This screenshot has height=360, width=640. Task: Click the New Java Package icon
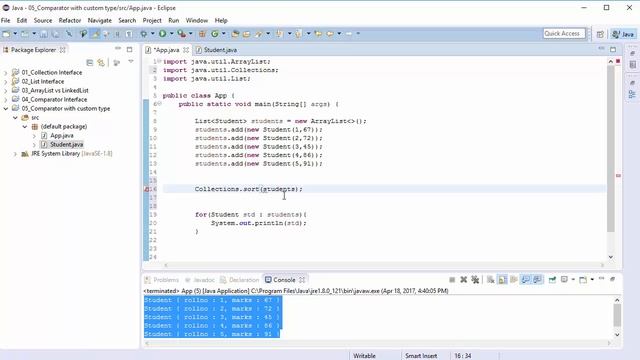pos(202,34)
